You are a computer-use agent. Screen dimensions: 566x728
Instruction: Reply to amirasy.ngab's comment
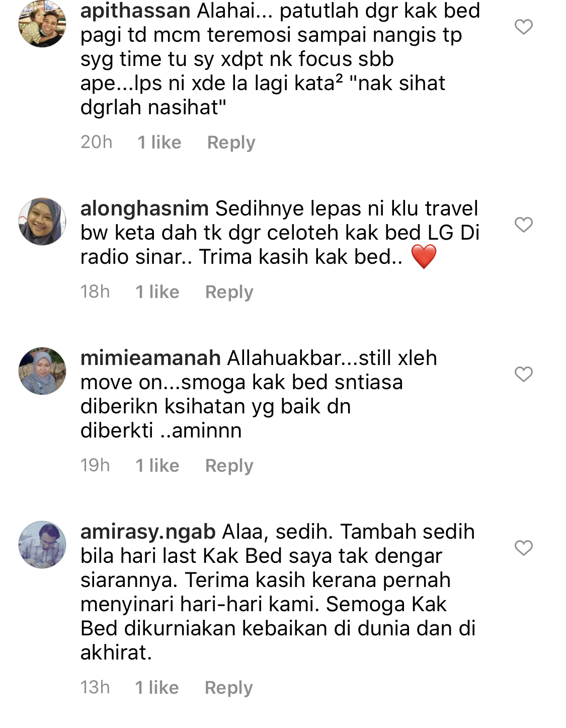229,688
